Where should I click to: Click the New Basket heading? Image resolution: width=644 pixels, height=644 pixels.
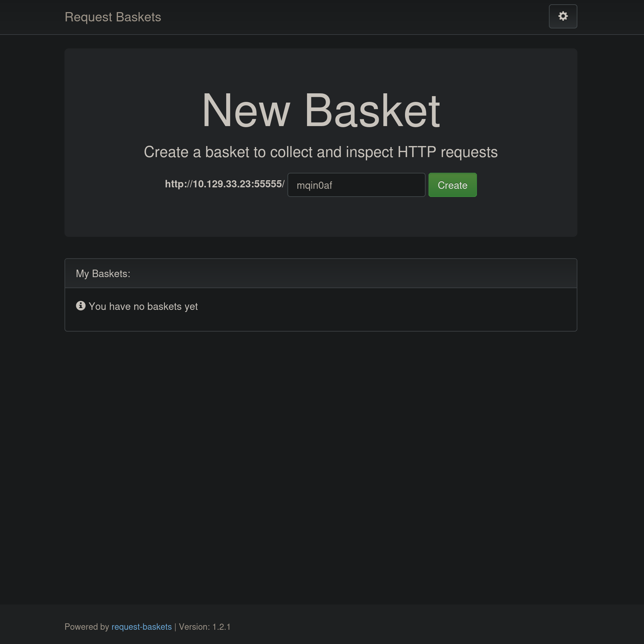coord(321,110)
